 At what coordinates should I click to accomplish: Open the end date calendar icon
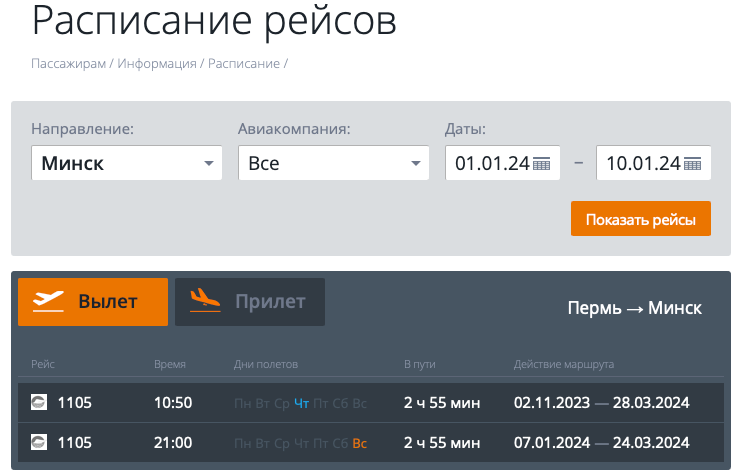tap(692, 164)
